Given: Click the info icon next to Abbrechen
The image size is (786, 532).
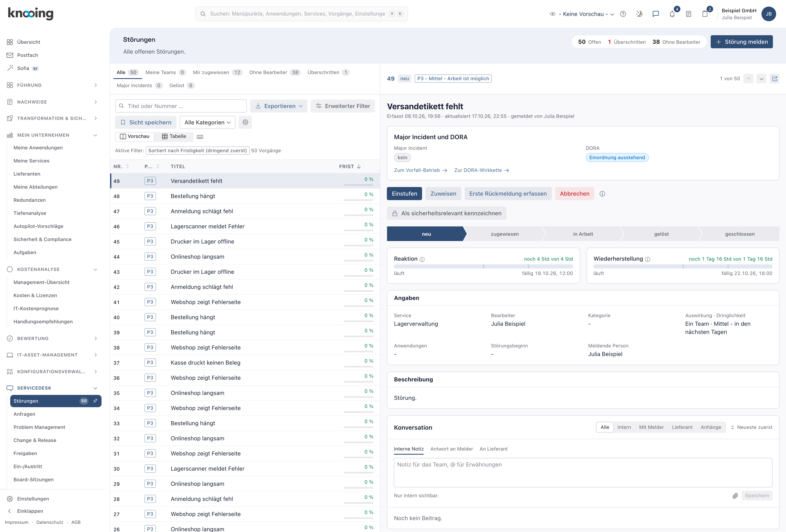Looking at the screenshot, I should click(x=602, y=194).
